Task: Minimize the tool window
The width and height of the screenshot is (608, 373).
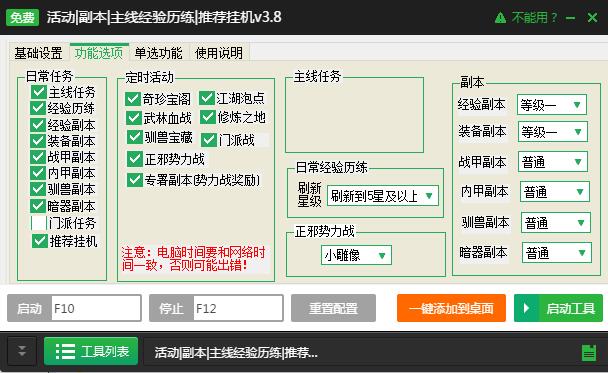Action: tap(570, 18)
